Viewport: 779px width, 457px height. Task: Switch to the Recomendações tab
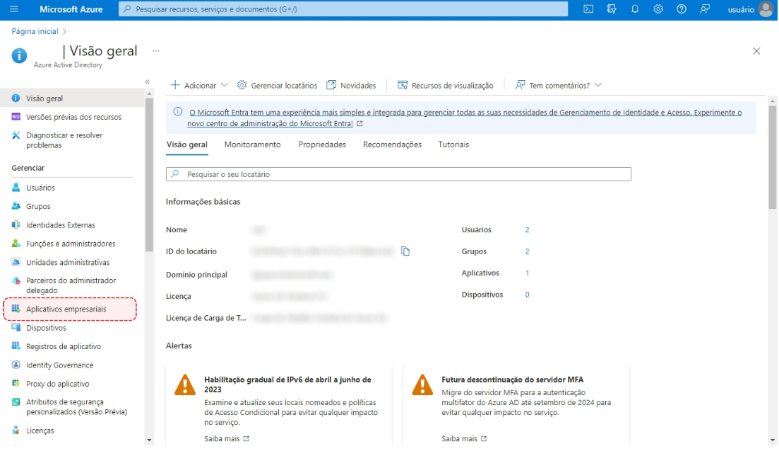392,145
